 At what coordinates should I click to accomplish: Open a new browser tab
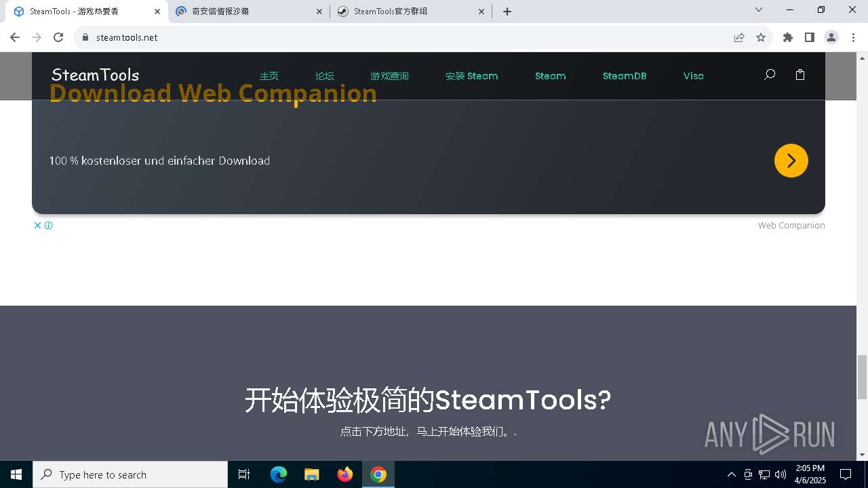click(507, 12)
